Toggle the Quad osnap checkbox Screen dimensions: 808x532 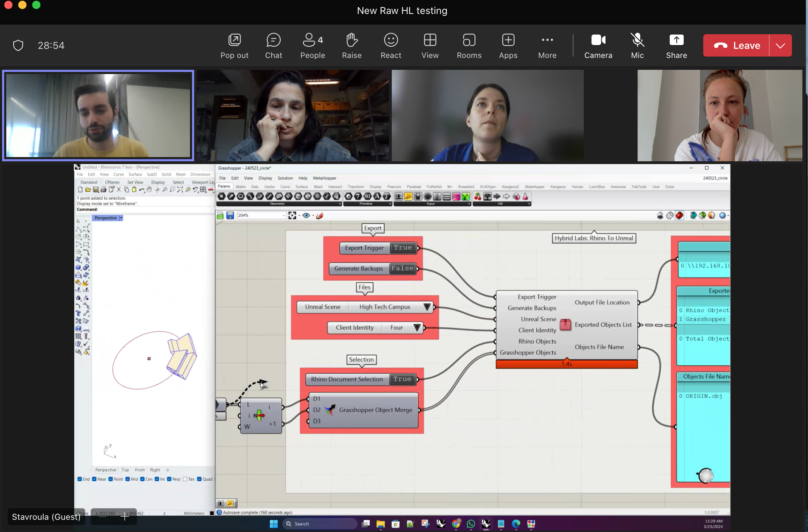(199, 479)
